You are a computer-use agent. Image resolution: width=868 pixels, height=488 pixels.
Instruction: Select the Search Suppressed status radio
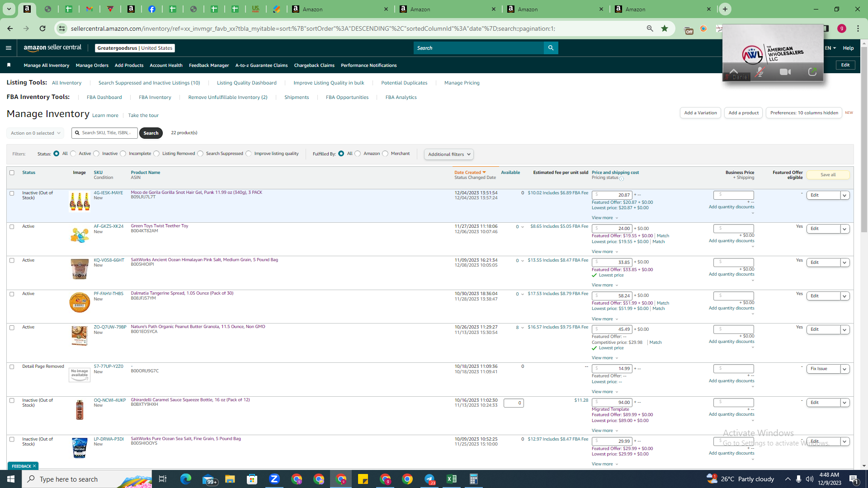(200, 154)
